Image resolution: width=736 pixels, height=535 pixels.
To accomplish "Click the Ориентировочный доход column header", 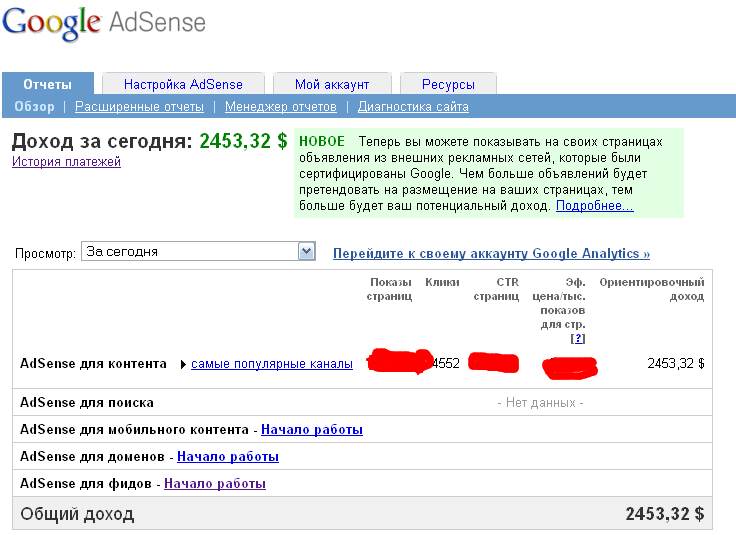I will 652,289.
